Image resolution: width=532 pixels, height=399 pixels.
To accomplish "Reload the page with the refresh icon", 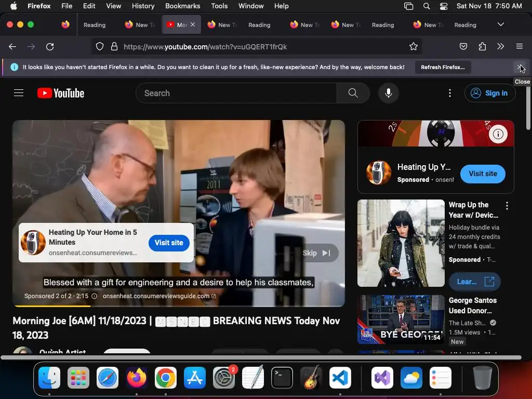I will [50, 46].
